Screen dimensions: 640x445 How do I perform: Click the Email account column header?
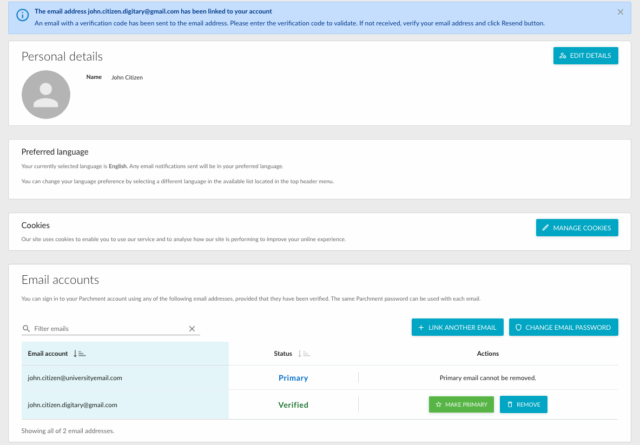coord(48,354)
